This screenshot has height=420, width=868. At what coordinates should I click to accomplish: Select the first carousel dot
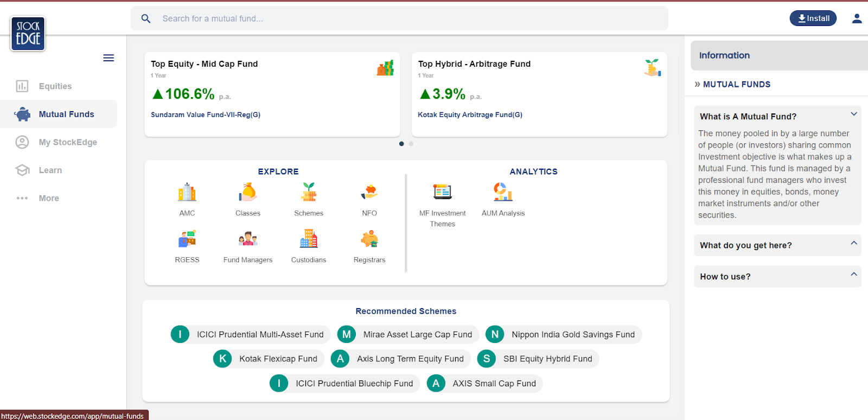(x=401, y=144)
